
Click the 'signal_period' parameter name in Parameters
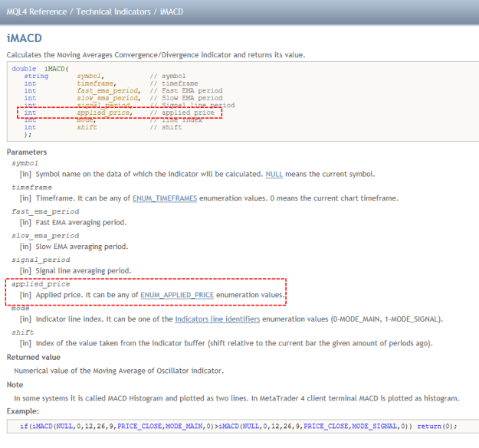pos(41,260)
